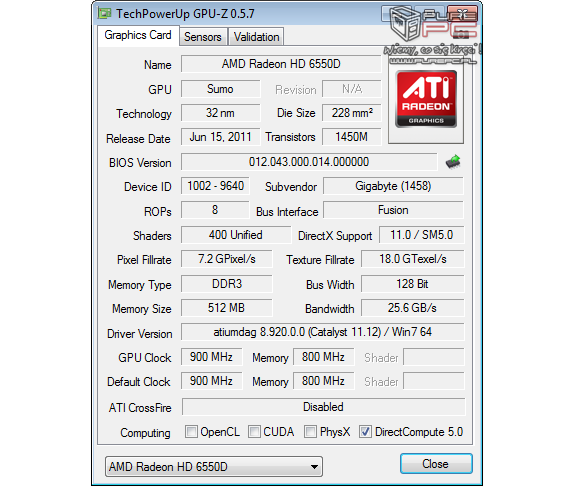Check the PhysX checkbox
This screenshot has width=582, height=487.
click(310, 432)
